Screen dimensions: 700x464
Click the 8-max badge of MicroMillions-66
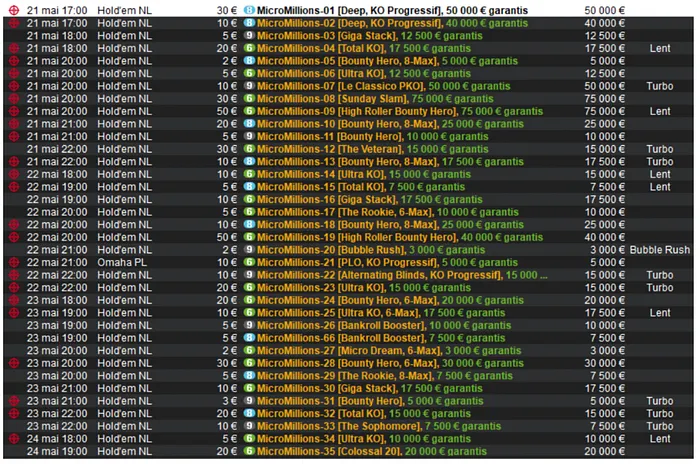[x=249, y=338]
